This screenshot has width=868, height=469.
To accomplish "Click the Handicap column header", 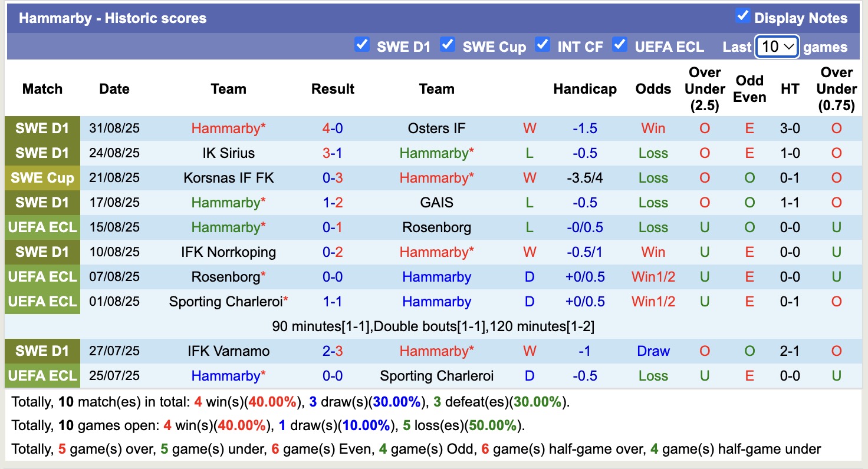I will point(585,89).
